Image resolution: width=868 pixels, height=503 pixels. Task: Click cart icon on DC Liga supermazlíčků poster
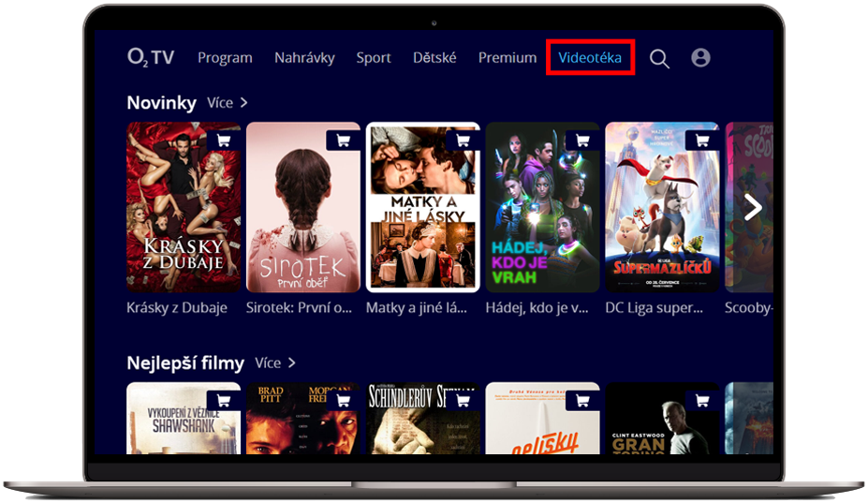point(702,141)
